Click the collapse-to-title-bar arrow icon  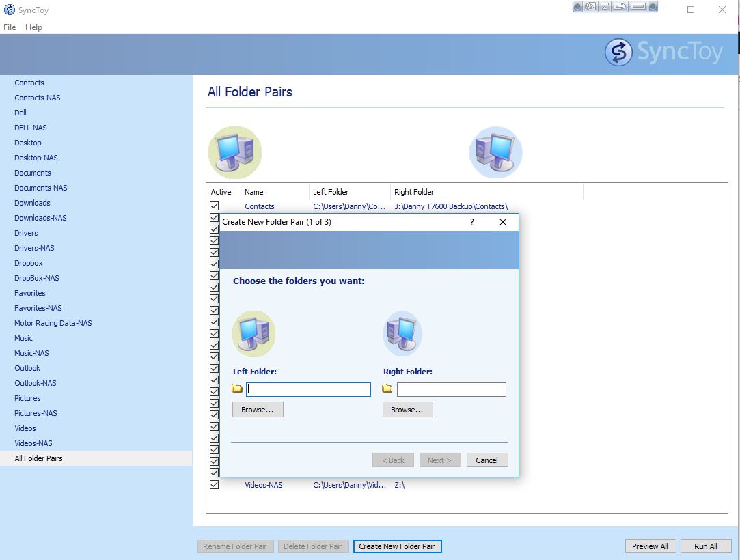pyautogui.click(x=605, y=7)
